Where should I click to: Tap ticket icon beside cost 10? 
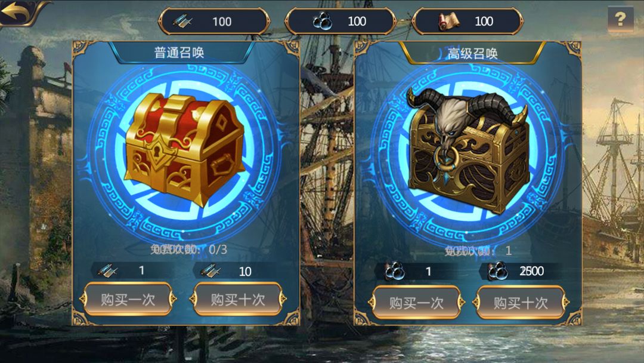pos(210,271)
